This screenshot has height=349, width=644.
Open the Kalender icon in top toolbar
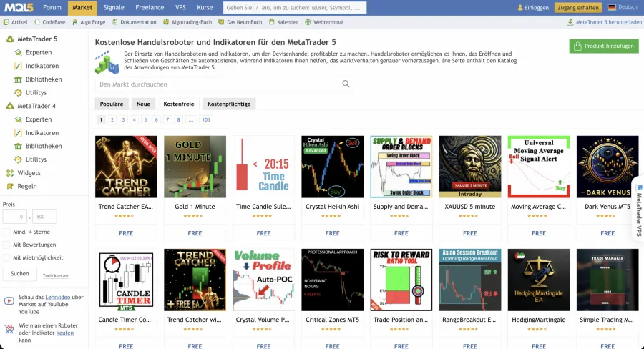(x=271, y=22)
